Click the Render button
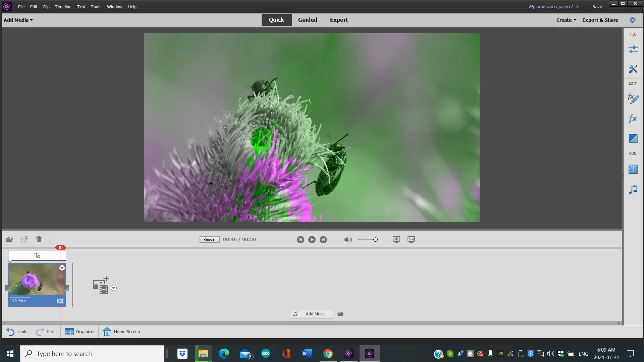This screenshot has width=644, height=362. [210, 239]
